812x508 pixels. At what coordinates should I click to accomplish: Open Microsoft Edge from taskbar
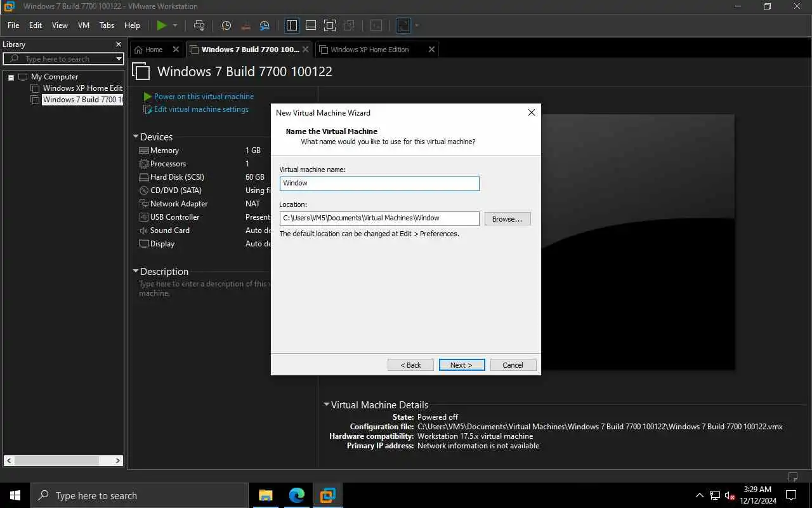(297, 495)
